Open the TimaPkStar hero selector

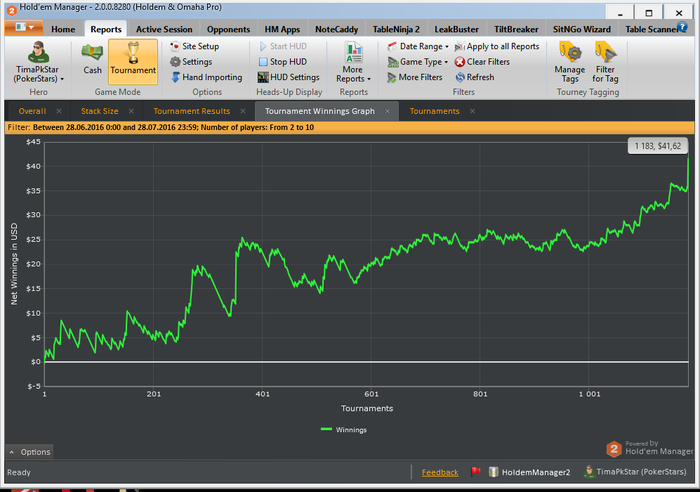38,62
